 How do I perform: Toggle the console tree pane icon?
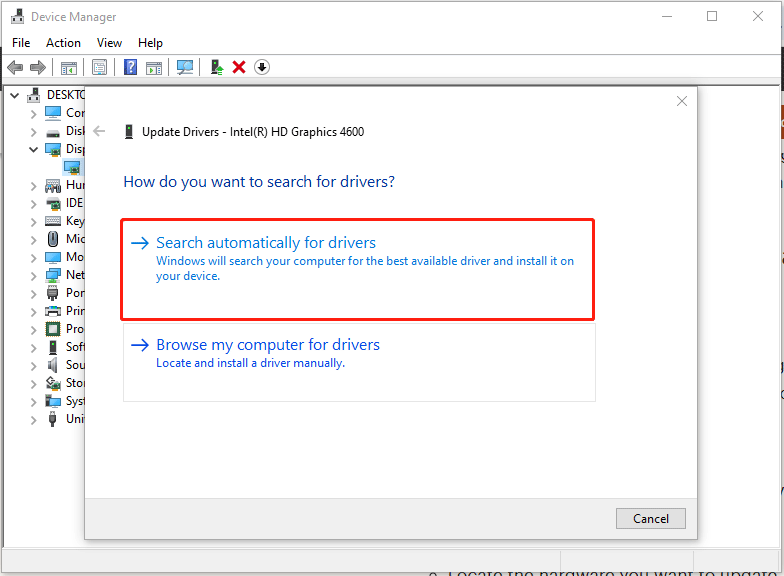68,68
